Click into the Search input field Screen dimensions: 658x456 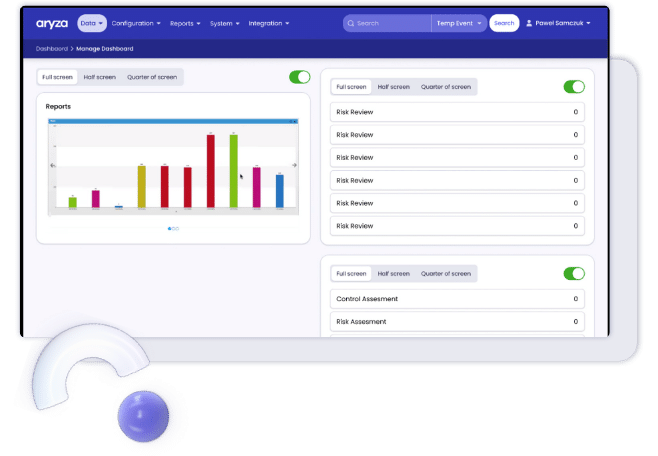point(387,23)
